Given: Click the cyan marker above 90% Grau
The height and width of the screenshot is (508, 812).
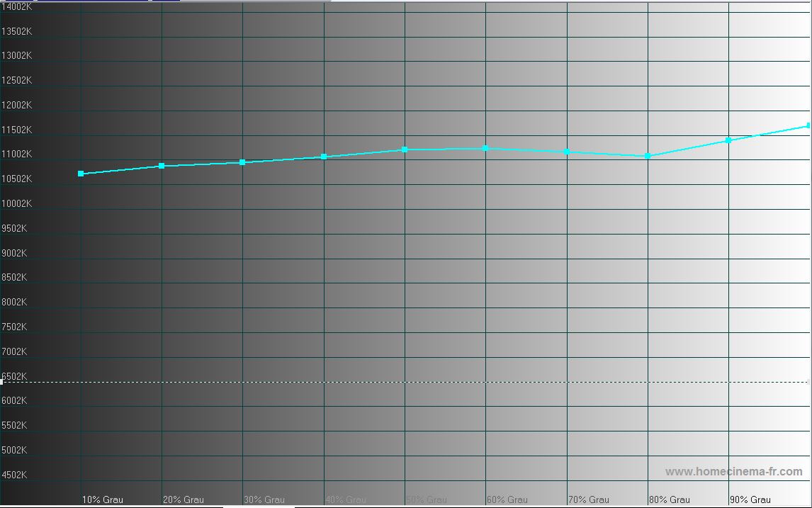Looking at the screenshot, I should (728, 140).
